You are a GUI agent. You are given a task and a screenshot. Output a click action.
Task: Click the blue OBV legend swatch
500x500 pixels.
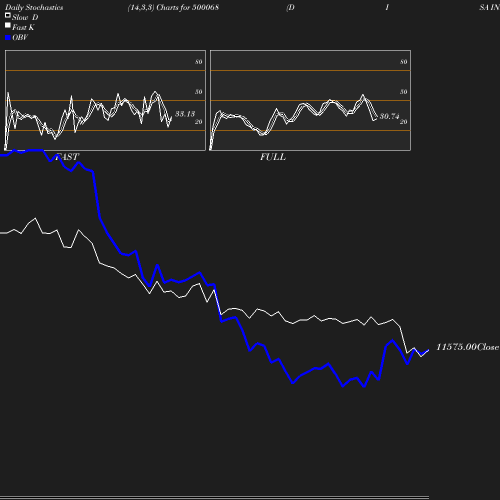8,38
